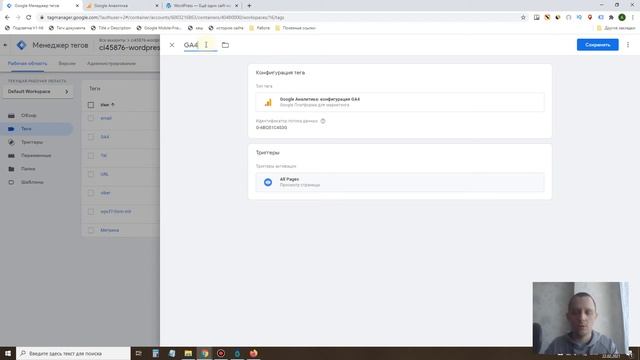
Task: Open File Explorer from the taskbar
Action: [x=188, y=353]
